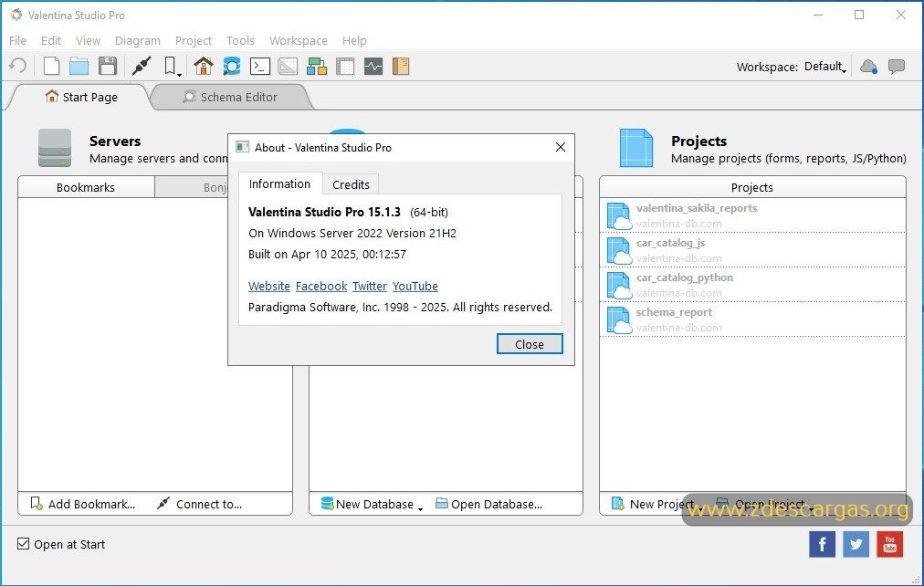Click the floppy disk save icon
This screenshot has width=924, height=586.
[107, 66]
